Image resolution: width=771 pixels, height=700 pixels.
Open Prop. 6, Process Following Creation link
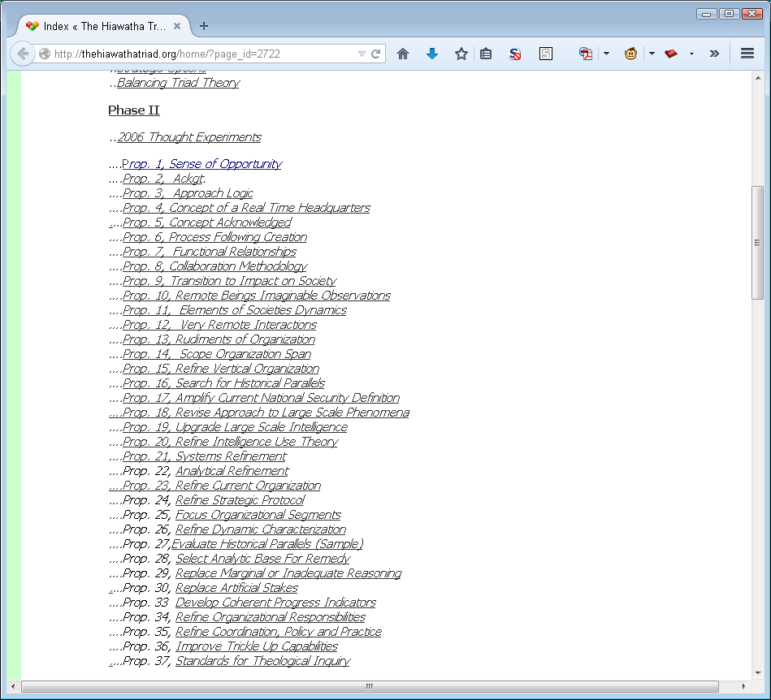click(x=214, y=237)
